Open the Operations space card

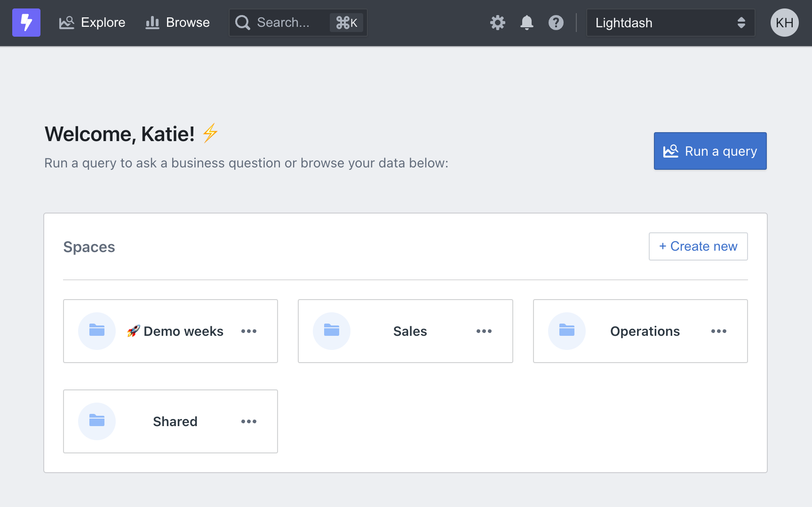[640, 331]
